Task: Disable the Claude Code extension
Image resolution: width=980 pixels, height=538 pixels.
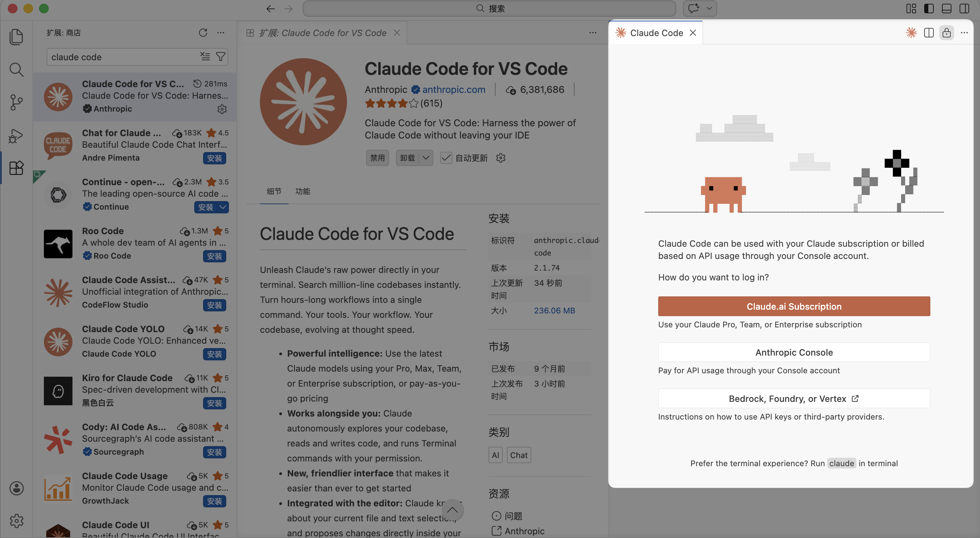Action: (377, 158)
